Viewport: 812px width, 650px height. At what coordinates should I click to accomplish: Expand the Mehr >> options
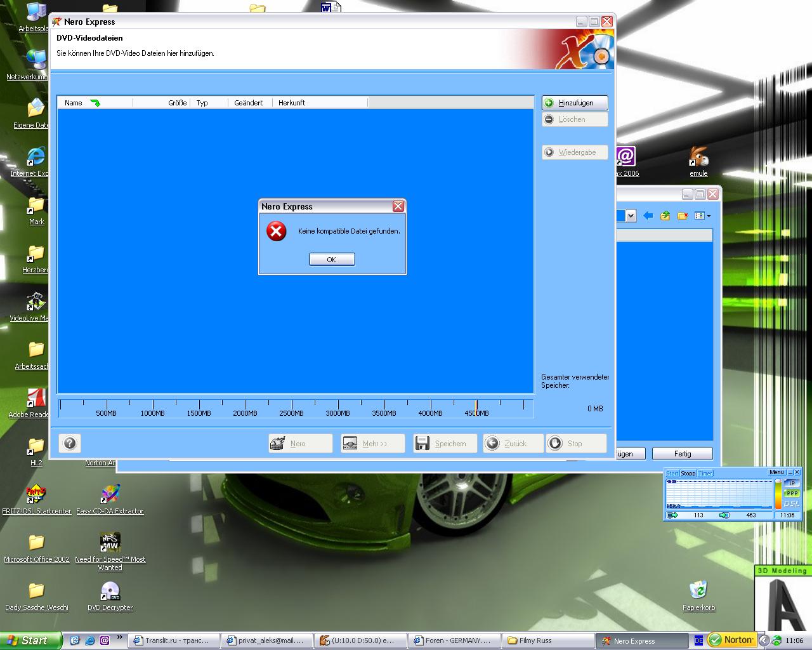[x=372, y=443]
